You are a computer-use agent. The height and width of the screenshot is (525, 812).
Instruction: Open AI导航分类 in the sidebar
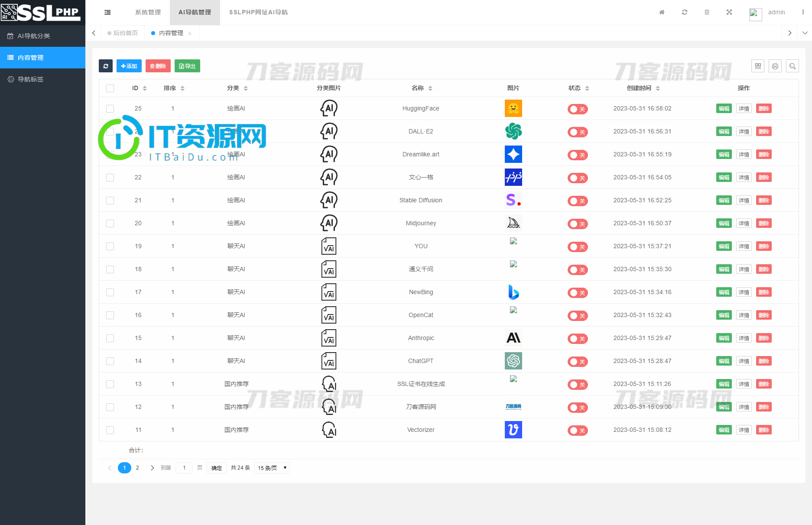(x=42, y=36)
